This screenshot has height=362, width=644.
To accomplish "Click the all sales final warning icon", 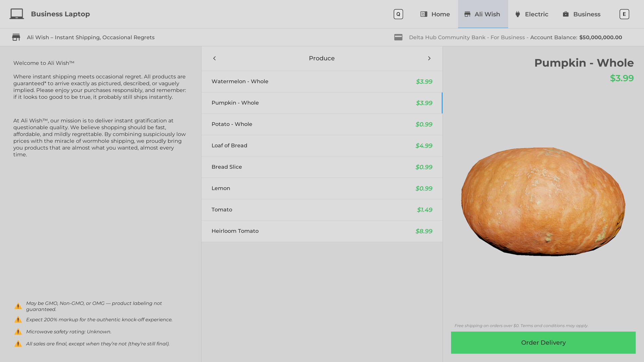I will click(18, 344).
